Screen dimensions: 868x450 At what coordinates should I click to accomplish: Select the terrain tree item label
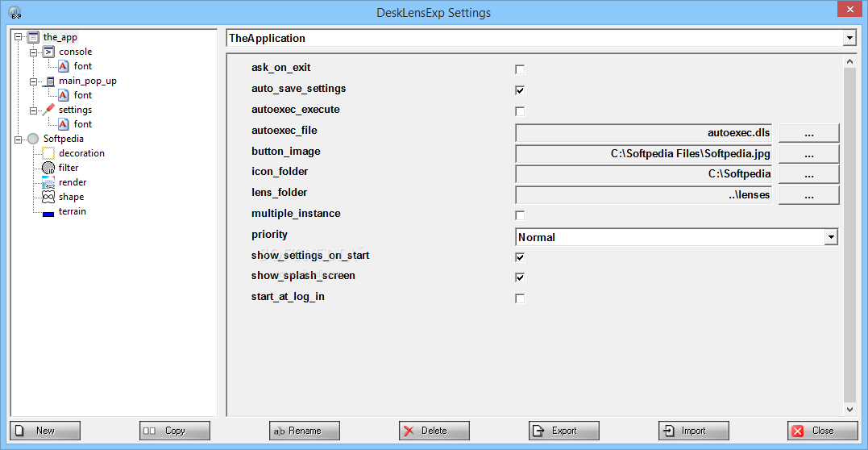click(73, 211)
